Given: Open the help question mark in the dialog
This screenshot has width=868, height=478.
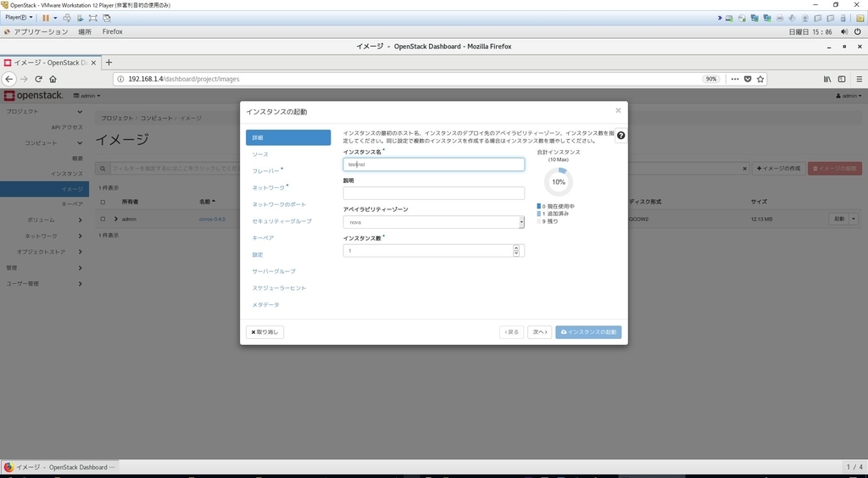Looking at the screenshot, I should coord(621,136).
